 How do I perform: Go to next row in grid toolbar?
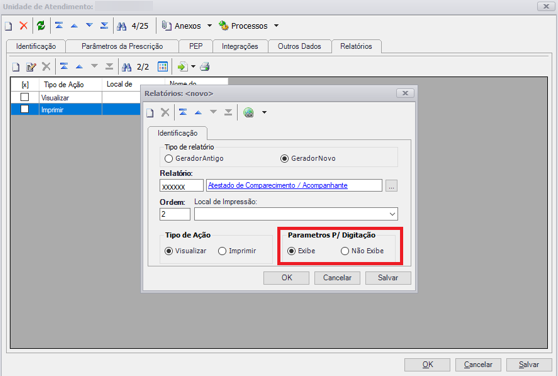pyautogui.click(x=94, y=66)
